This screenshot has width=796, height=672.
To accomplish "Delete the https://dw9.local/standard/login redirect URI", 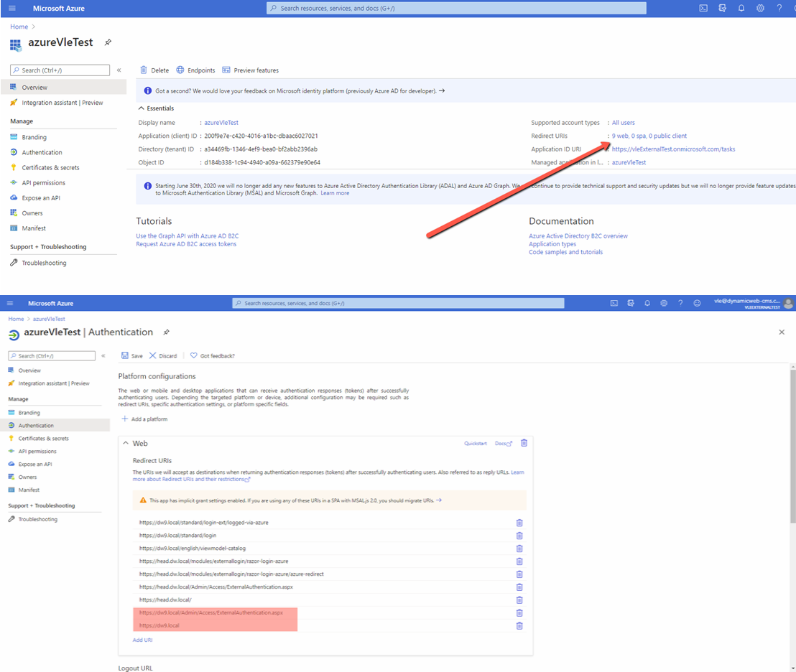I will click(519, 536).
